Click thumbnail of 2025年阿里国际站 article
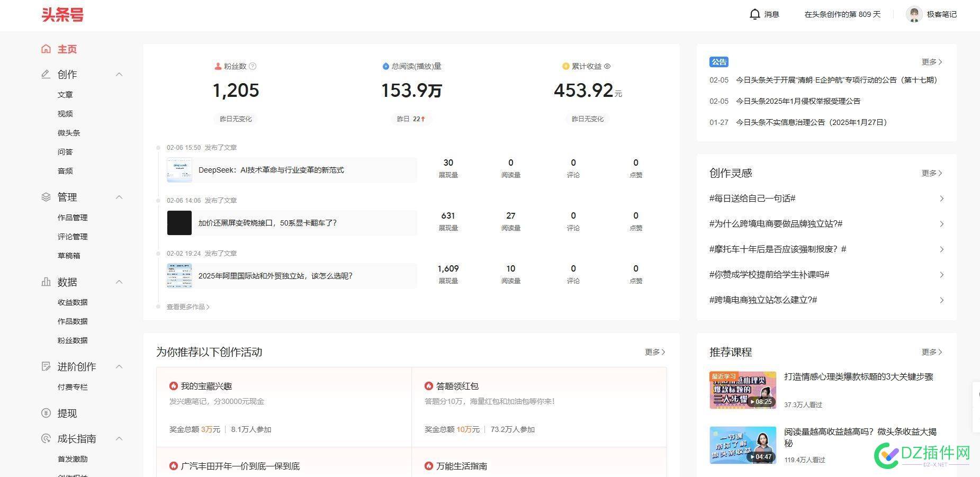 coord(179,276)
